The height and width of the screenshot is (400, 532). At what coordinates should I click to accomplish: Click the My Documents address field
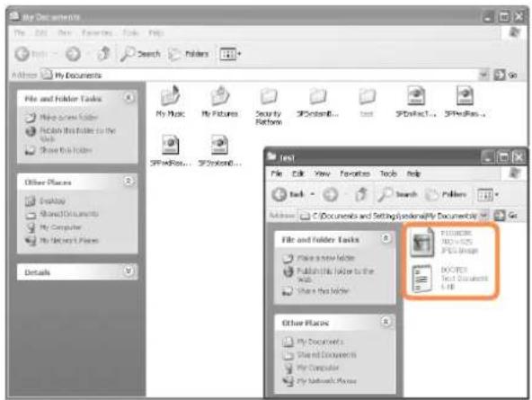coord(260,75)
